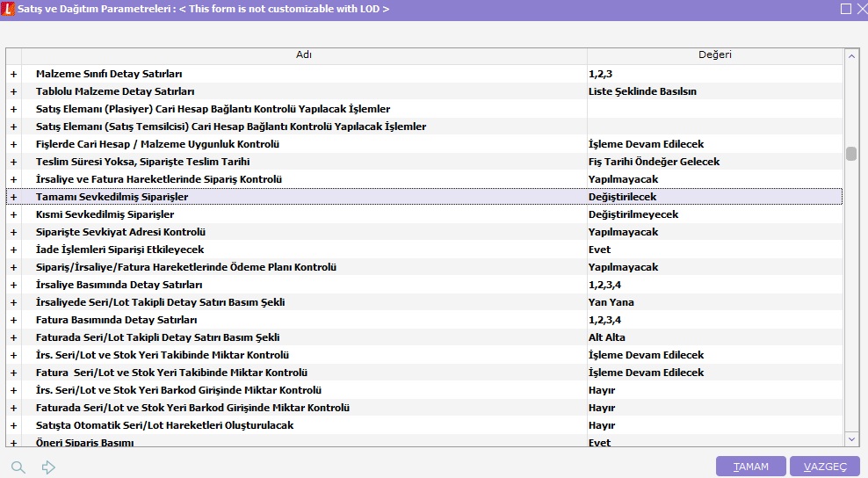Maximize the Satış ve Dağıtım Parametreleri window
This screenshot has width=868, height=478.
click(x=845, y=8)
